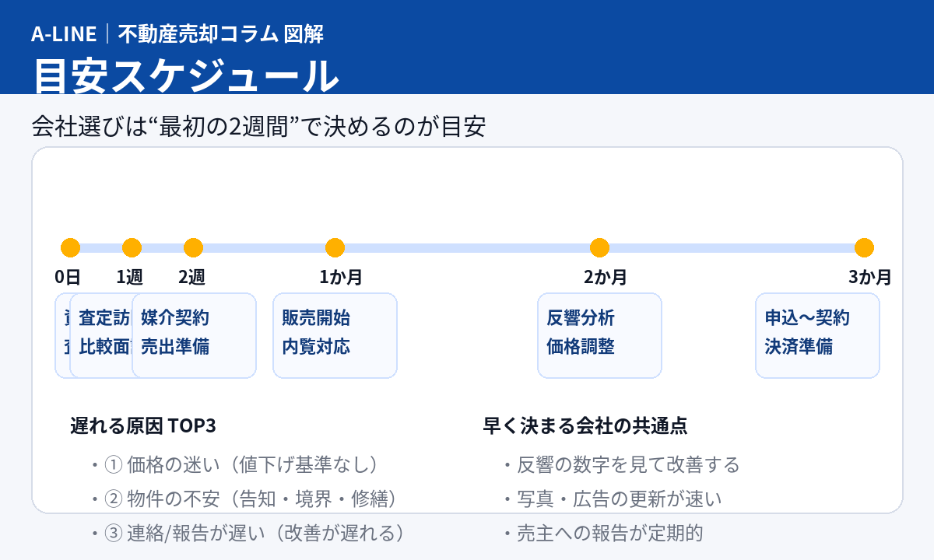Select the 3か月 end marker dot
The width and height of the screenshot is (934, 560).
[x=864, y=248]
